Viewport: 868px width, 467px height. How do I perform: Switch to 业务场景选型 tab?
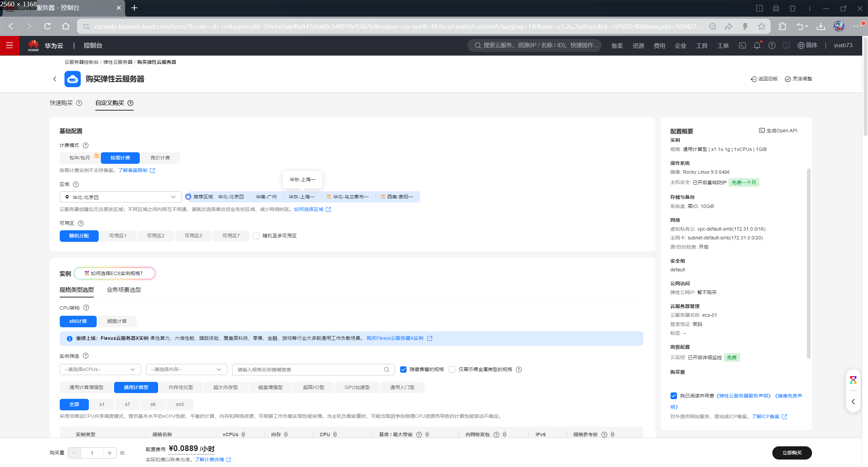point(124,290)
